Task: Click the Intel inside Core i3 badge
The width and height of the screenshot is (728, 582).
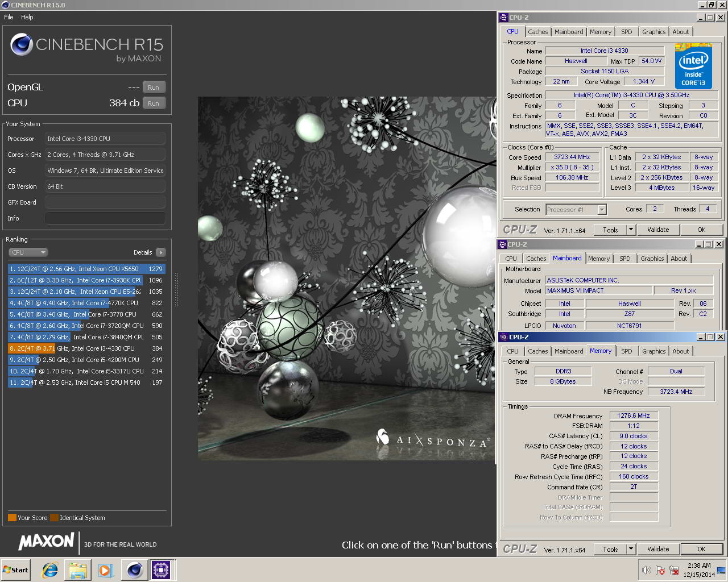Action: (693, 66)
